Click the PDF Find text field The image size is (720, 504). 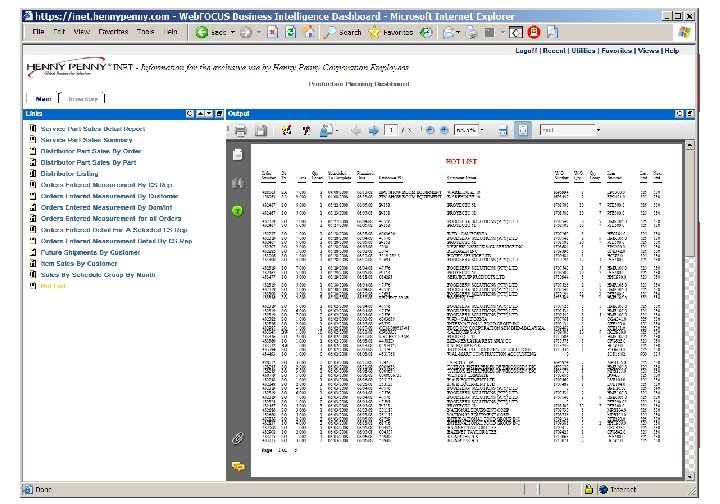(x=568, y=130)
